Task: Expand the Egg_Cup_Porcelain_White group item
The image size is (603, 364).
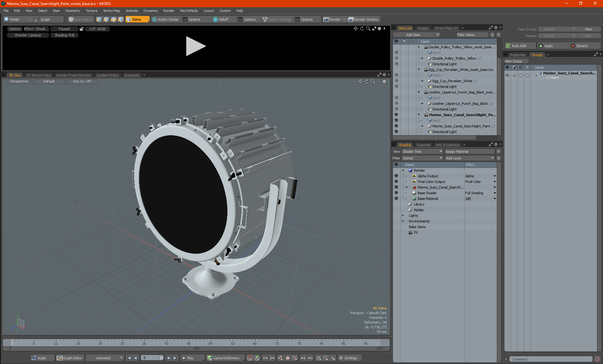Action: 422,81
